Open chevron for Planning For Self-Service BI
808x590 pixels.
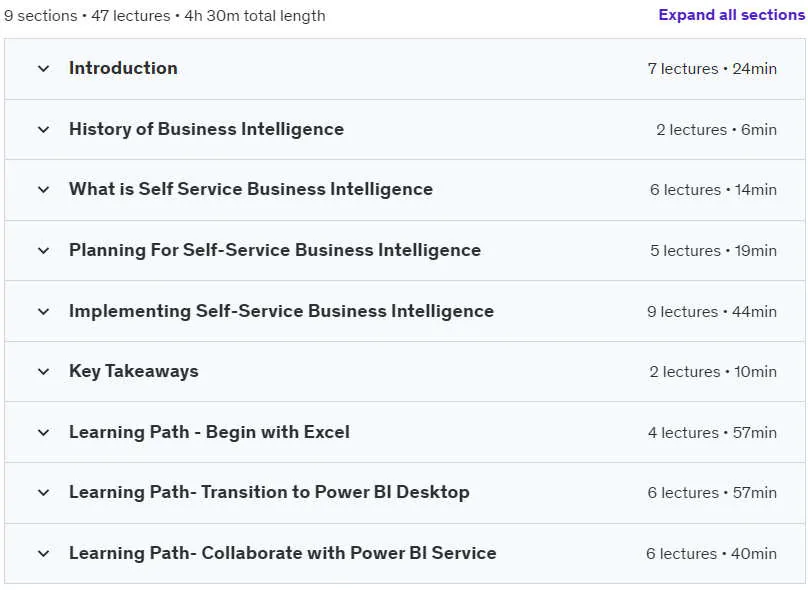coord(44,250)
